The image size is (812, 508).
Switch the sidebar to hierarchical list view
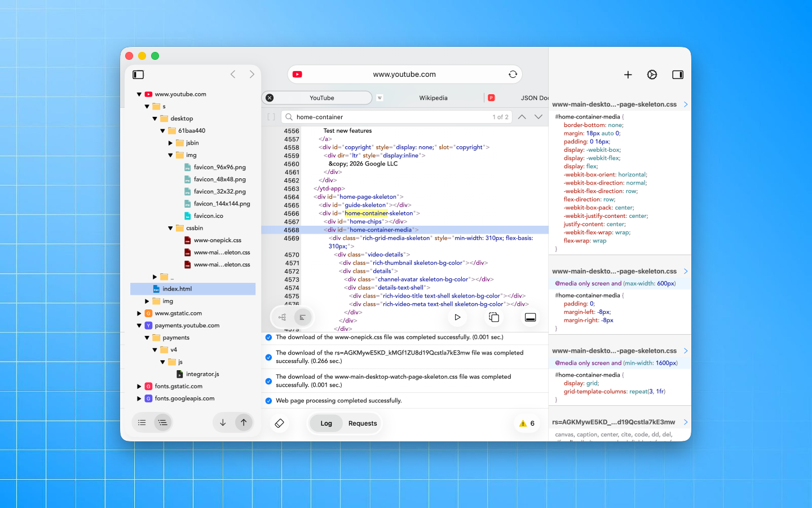pyautogui.click(x=162, y=422)
